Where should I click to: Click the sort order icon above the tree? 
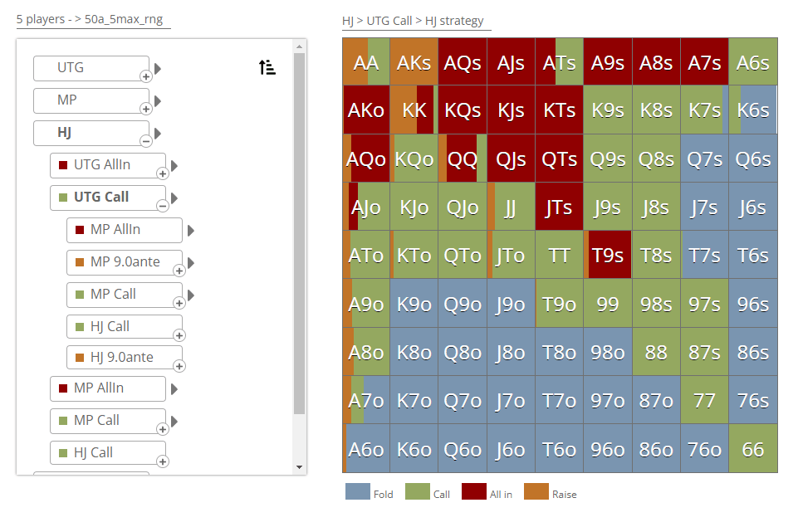point(267,68)
